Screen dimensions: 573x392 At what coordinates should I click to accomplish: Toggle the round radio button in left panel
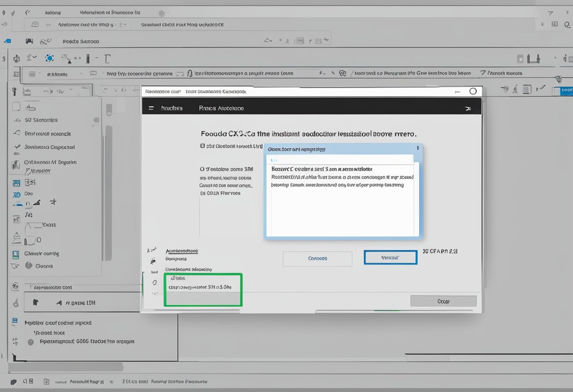pyautogui.click(x=29, y=266)
